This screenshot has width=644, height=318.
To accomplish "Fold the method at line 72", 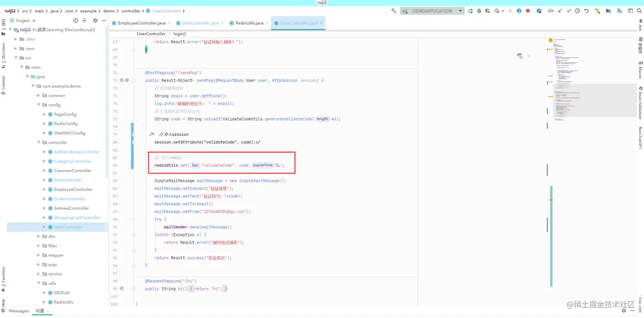I will pos(134,80).
